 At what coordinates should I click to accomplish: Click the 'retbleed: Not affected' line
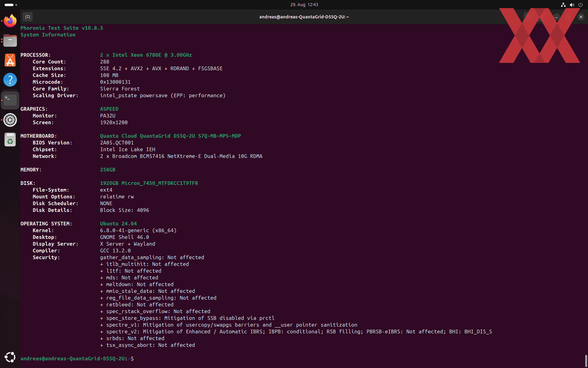click(x=137, y=305)
